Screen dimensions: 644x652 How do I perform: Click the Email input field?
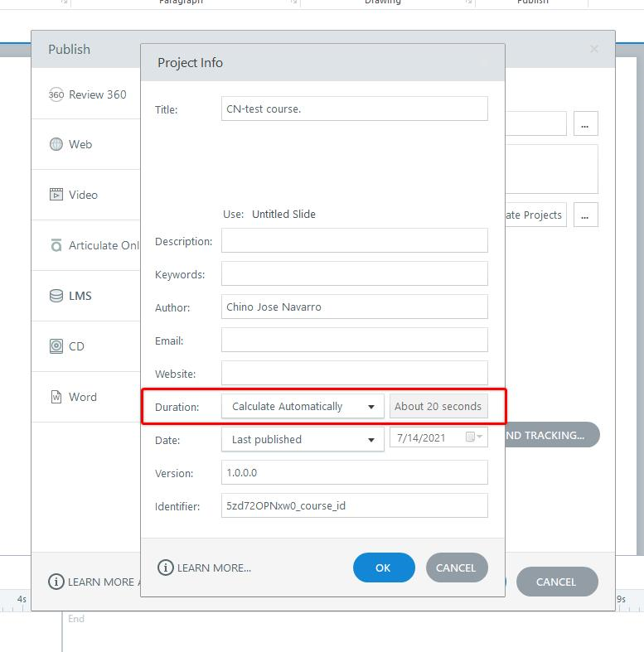(x=355, y=340)
